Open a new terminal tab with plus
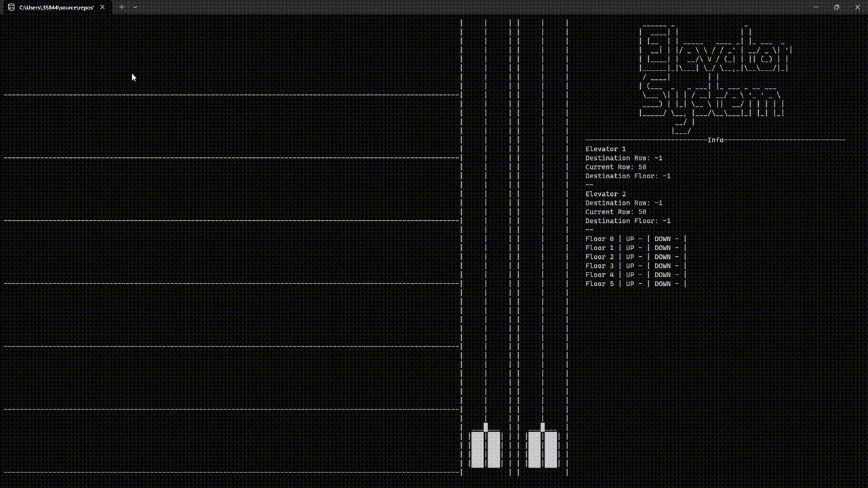868x488 pixels. pyautogui.click(x=122, y=7)
